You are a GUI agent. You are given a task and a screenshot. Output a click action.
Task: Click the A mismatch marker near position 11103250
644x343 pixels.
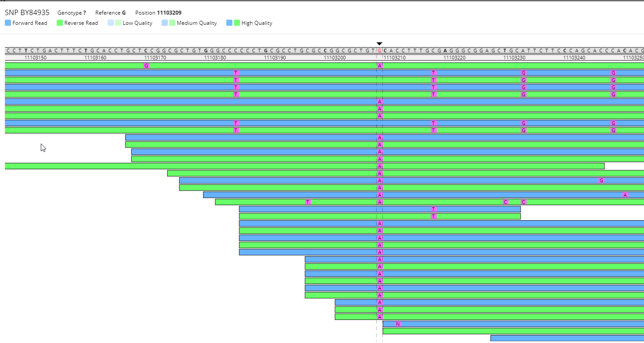point(625,195)
